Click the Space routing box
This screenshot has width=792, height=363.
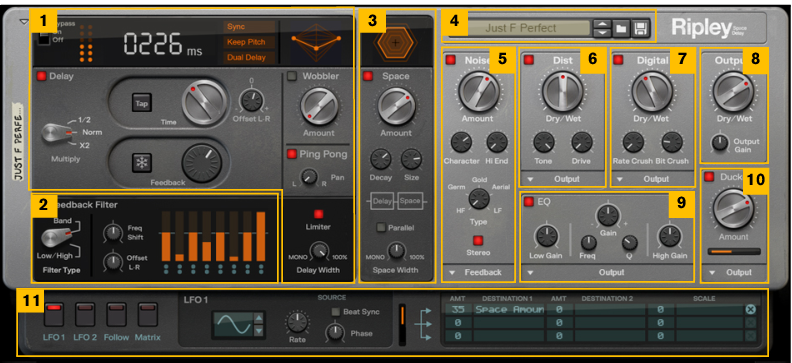(410, 201)
